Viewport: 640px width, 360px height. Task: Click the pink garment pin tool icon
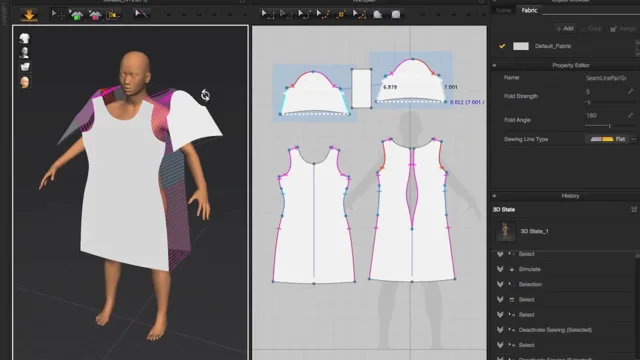click(x=95, y=15)
